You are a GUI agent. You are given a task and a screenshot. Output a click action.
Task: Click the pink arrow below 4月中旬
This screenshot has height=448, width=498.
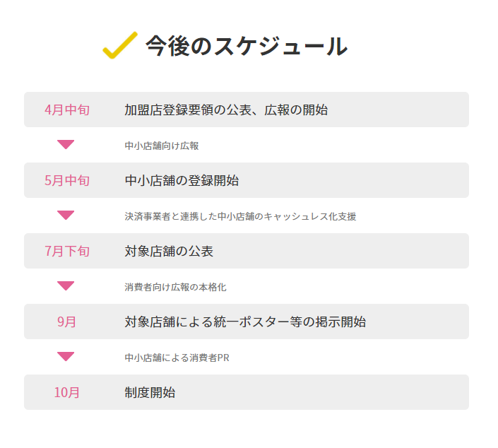point(66,145)
